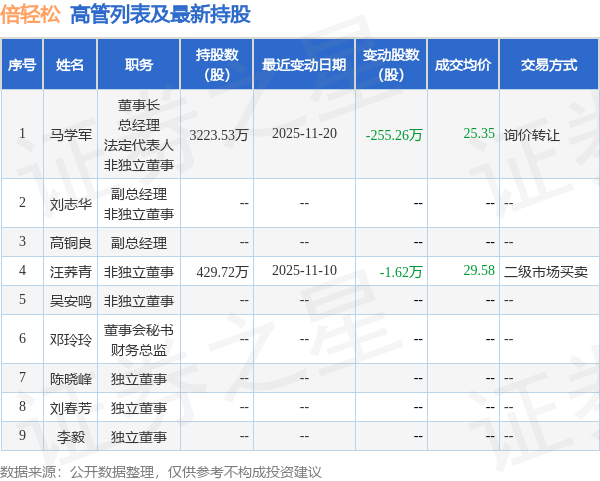The width and height of the screenshot is (600, 481).
Task: Click 董事会秘书 position text
Action: click(139, 330)
